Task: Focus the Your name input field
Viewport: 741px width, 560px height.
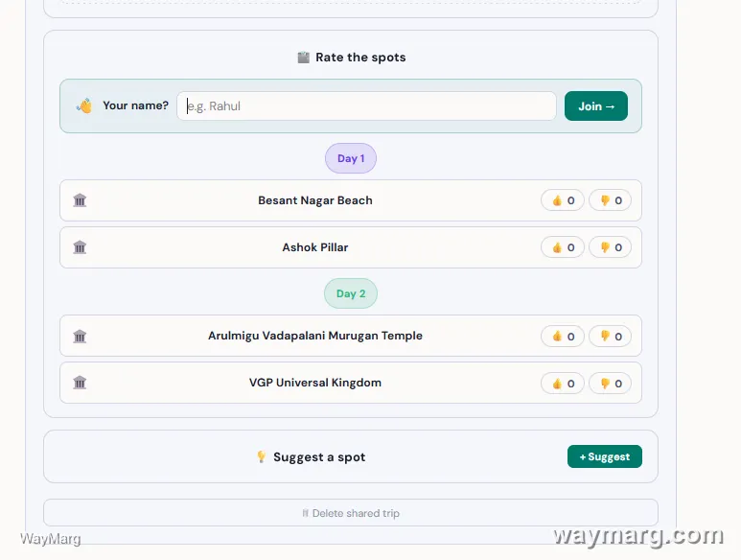Action: tap(366, 105)
